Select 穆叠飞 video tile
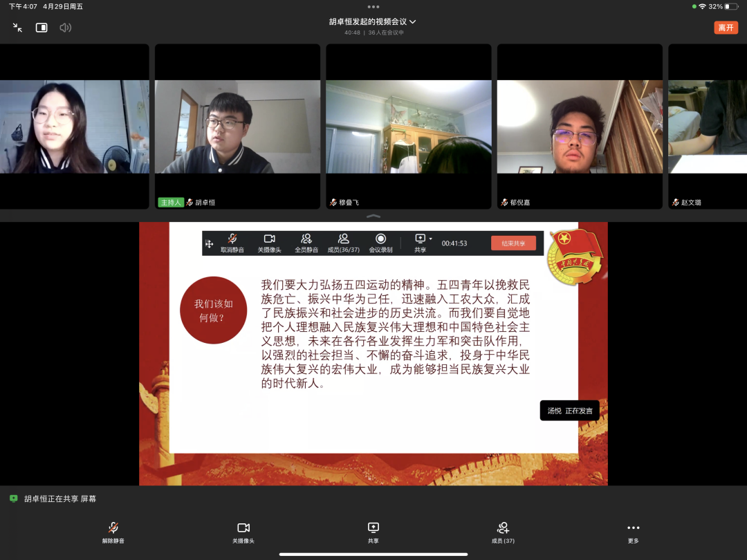 tap(408, 127)
